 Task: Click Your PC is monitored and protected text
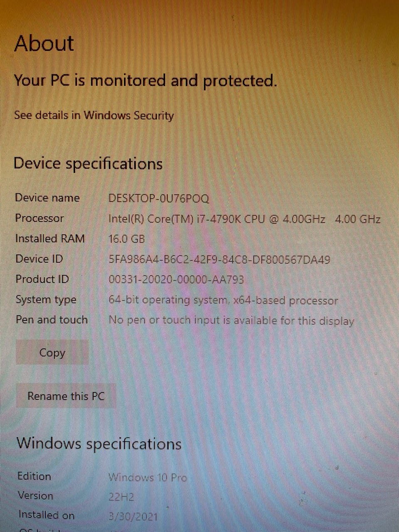145,80
